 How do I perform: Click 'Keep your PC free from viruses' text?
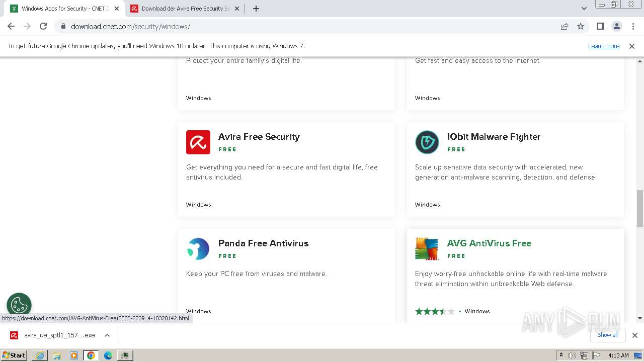pyautogui.click(x=257, y=274)
